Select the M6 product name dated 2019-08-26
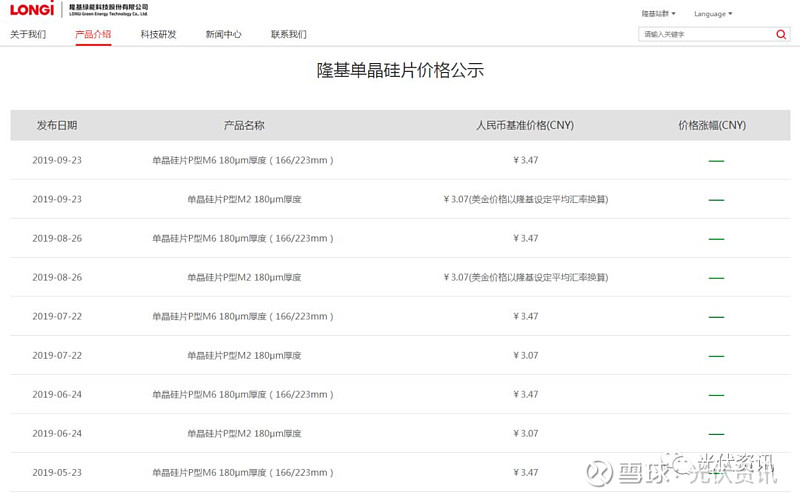This screenshot has height=498, width=800. (x=243, y=238)
